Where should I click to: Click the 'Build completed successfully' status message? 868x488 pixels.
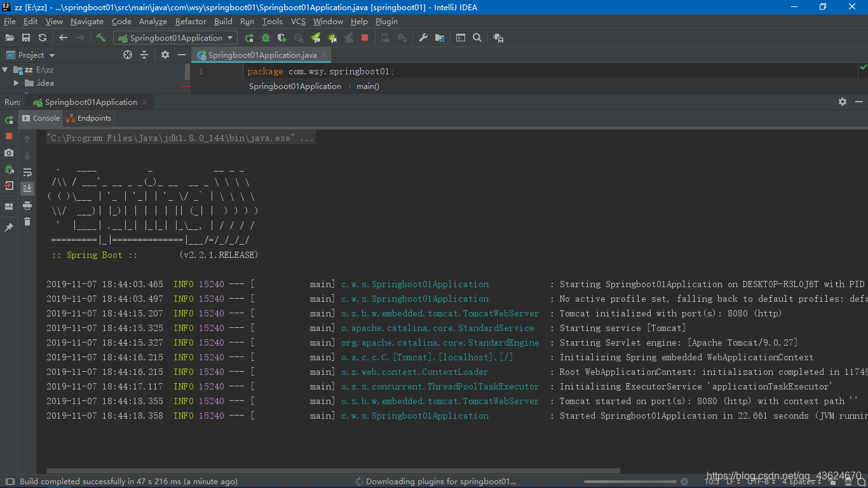tap(128, 482)
